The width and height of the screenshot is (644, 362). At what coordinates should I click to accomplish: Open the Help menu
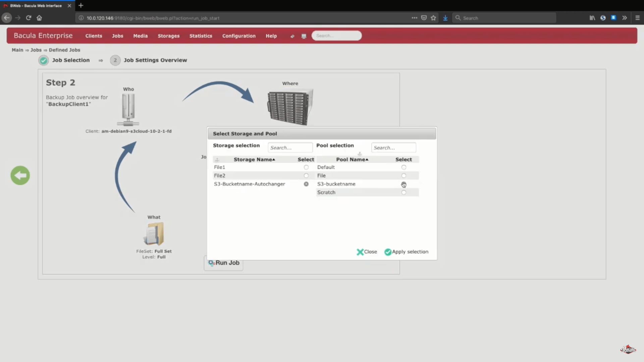pyautogui.click(x=271, y=36)
